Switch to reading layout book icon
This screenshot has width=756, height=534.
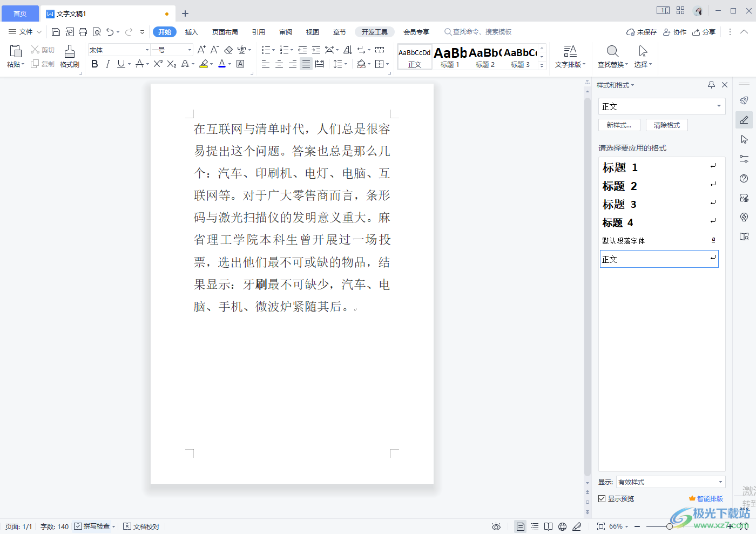click(548, 526)
